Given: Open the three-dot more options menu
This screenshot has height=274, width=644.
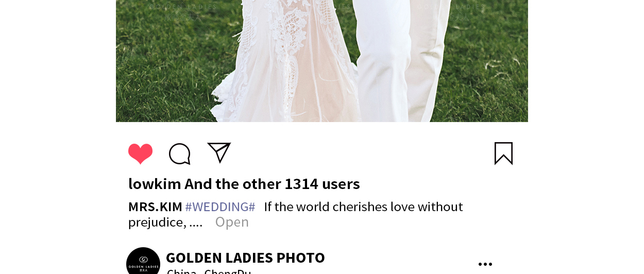Looking at the screenshot, I should coord(485,264).
